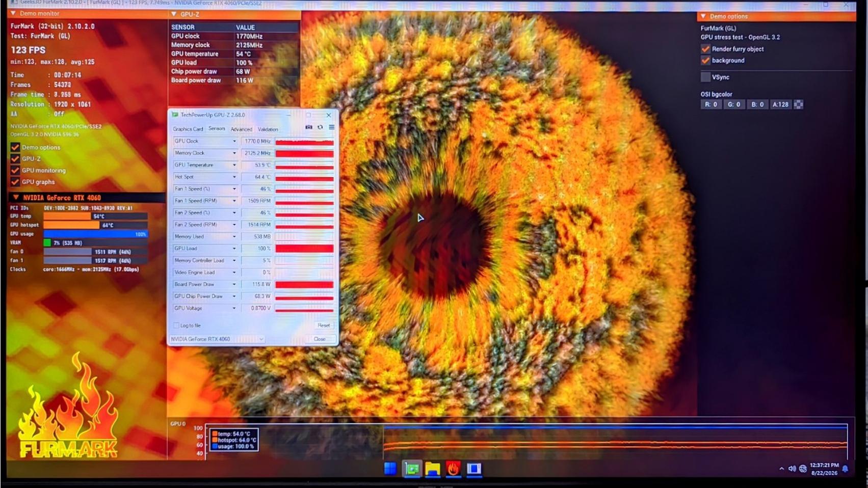Switch to the Graphics Card tab

pos(188,129)
